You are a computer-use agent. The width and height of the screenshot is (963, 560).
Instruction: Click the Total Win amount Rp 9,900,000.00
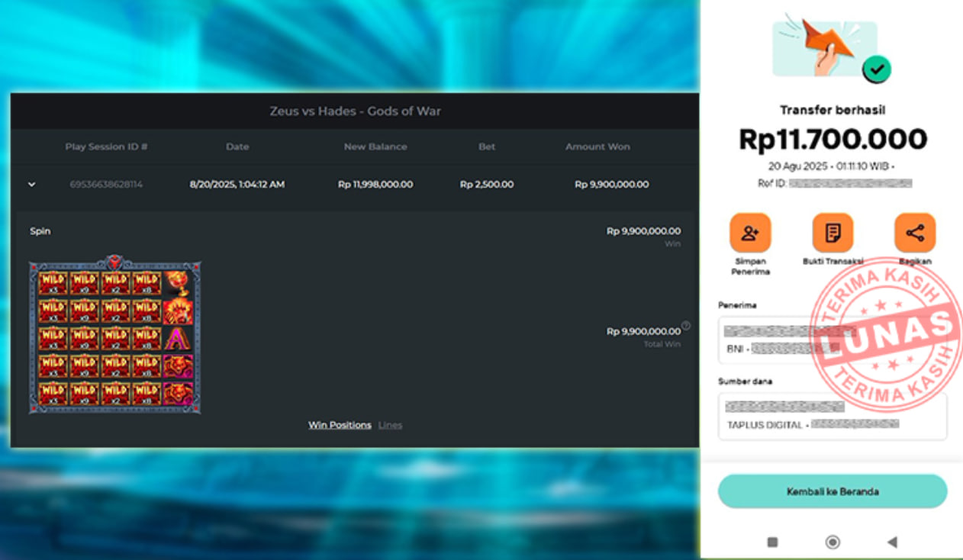coord(643,331)
